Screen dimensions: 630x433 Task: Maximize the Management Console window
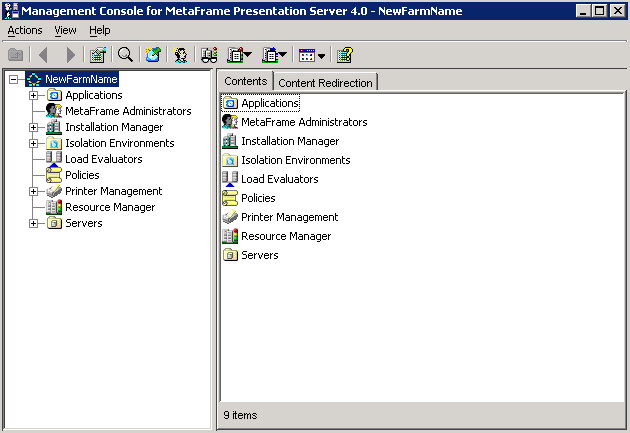[x=599, y=11]
